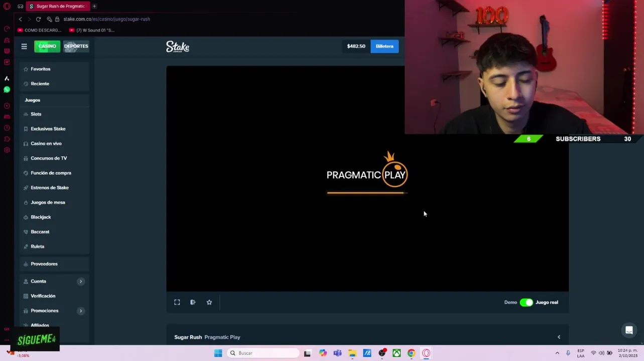Open Microsoft Teams from the taskbar
This screenshot has height=361, width=644.
pos(337,353)
